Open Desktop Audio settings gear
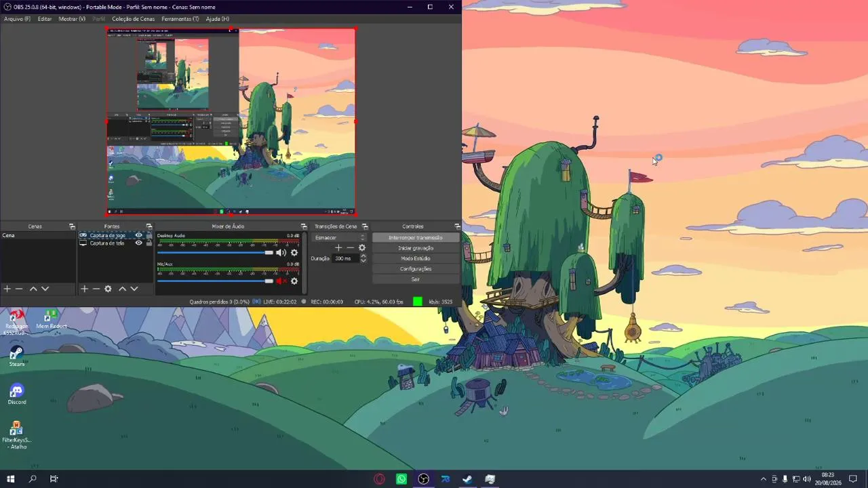This screenshot has height=488, width=868. pyautogui.click(x=294, y=253)
